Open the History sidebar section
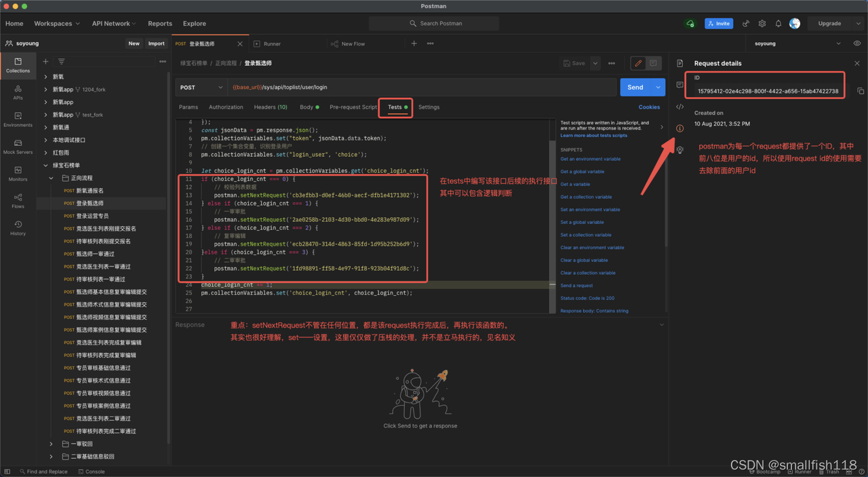868x477 pixels. pos(18,228)
